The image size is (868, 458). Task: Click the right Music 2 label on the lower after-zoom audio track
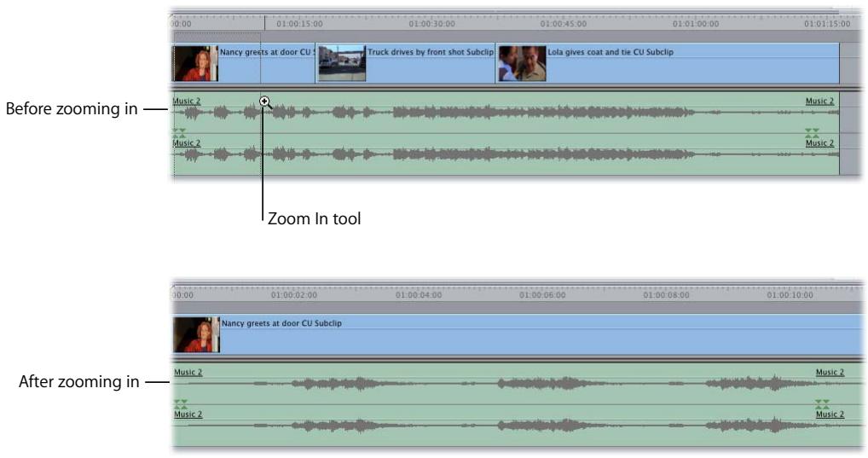pyautogui.click(x=830, y=415)
